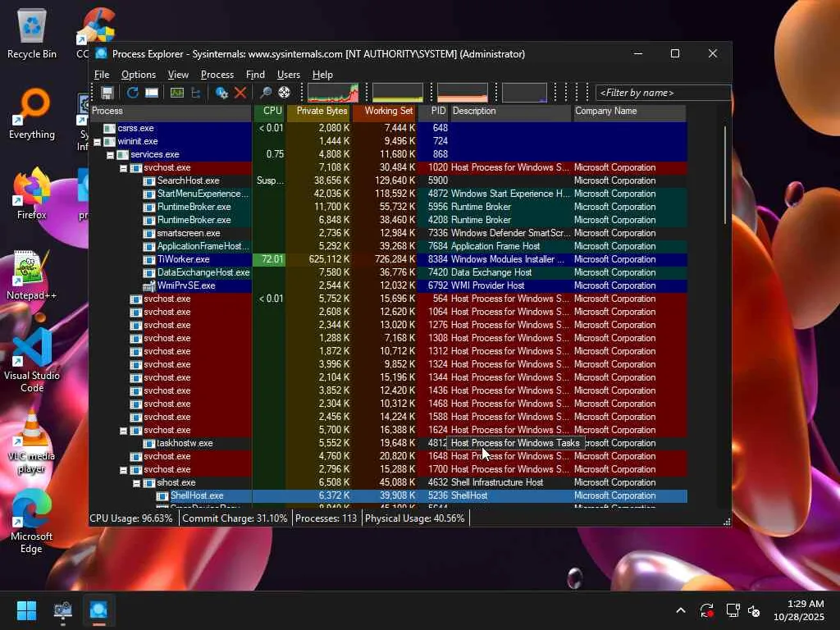This screenshot has height=630, width=840.
Task: Collapse svchost.exe PID 1624 node
Action: 123,431
